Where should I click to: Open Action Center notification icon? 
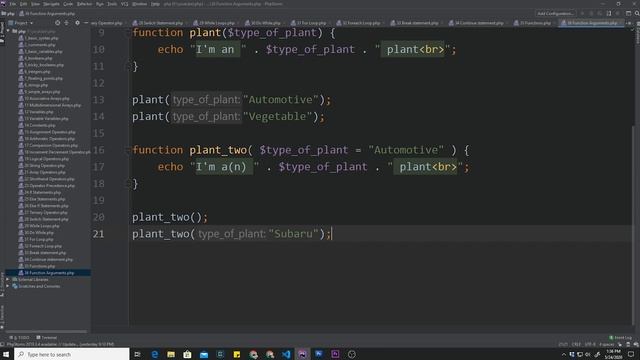pos(631,354)
